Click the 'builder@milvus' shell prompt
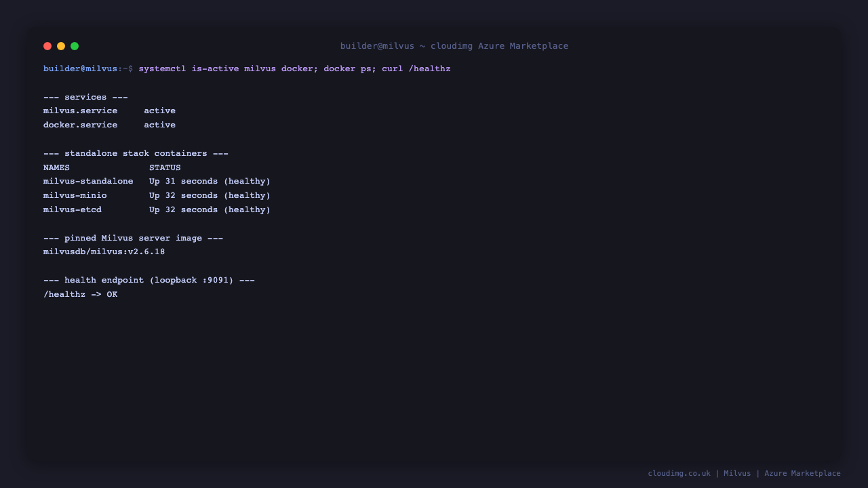Screen dimensions: 868x488 coord(80,69)
